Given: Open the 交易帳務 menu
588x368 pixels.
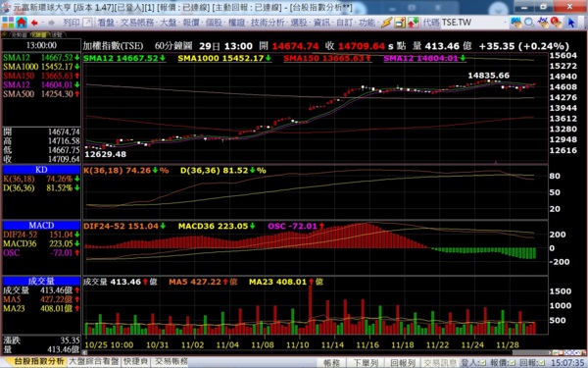Looking at the screenshot, I should (136, 23).
